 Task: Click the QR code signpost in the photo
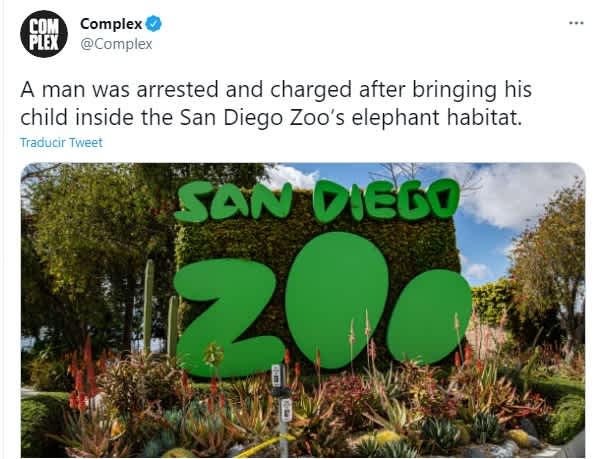[282, 407]
